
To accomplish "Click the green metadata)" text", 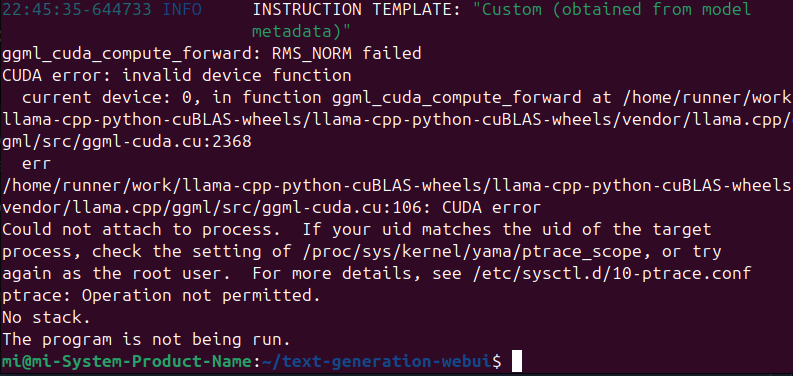I will [x=301, y=31].
